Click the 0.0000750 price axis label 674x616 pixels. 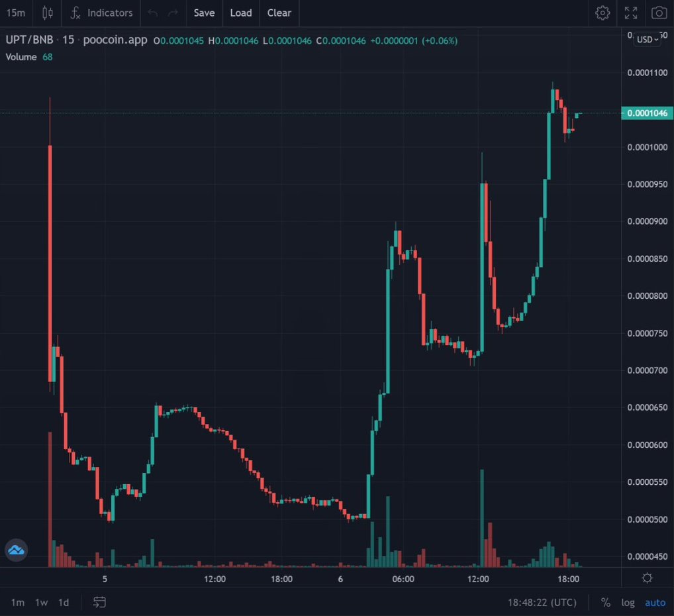pyautogui.click(x=648, y=333)
